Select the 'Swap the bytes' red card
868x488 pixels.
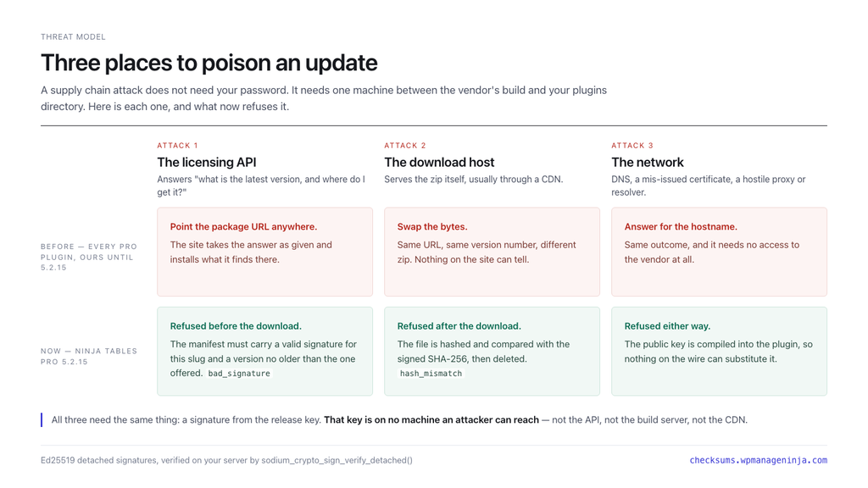point(492,252)
